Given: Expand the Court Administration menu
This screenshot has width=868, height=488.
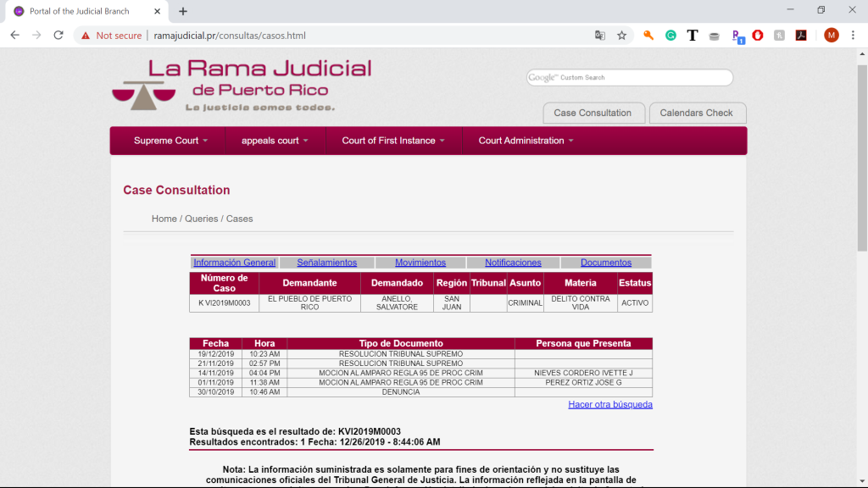Looking at the screenshot, I should pos(526,141).
